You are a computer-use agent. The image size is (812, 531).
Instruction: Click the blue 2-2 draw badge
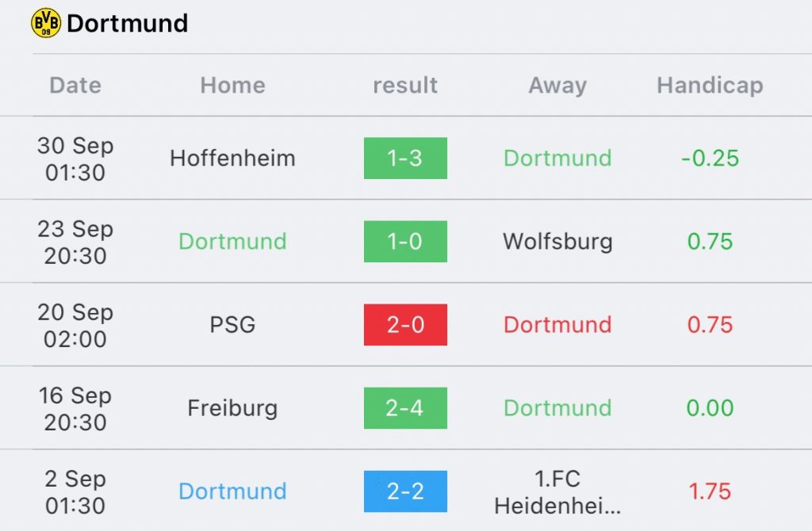click(x=405, y=491)
